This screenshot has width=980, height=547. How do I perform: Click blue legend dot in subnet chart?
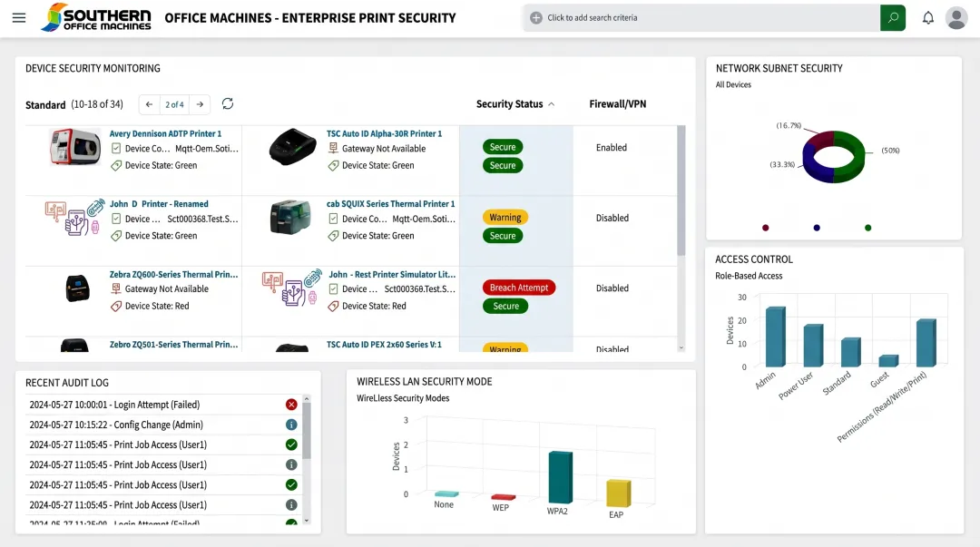point(817,228)
